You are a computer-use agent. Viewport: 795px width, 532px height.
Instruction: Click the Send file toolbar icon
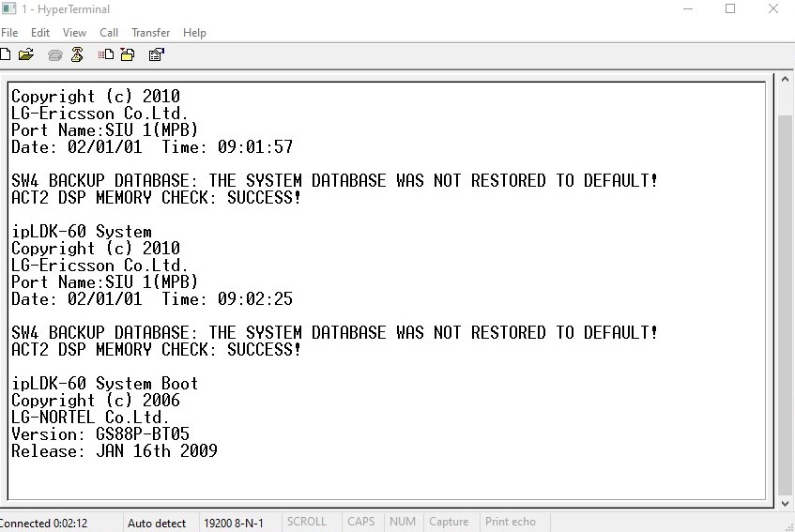105,54
